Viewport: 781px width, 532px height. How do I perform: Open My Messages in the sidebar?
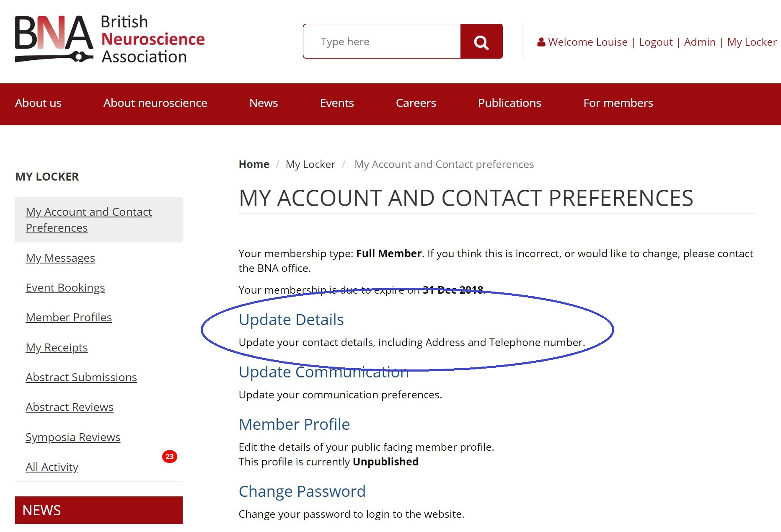pos(60,258)
